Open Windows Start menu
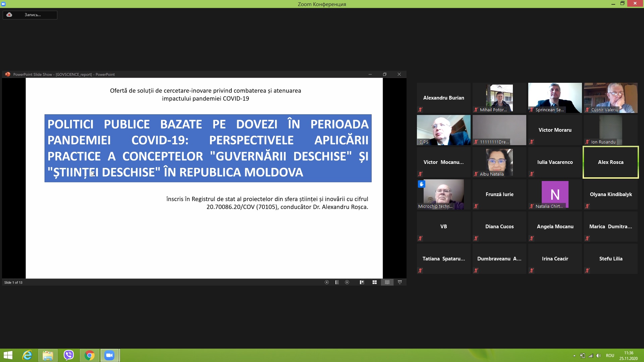This screenshot has height=362, width=644. (x=8, y=355)
